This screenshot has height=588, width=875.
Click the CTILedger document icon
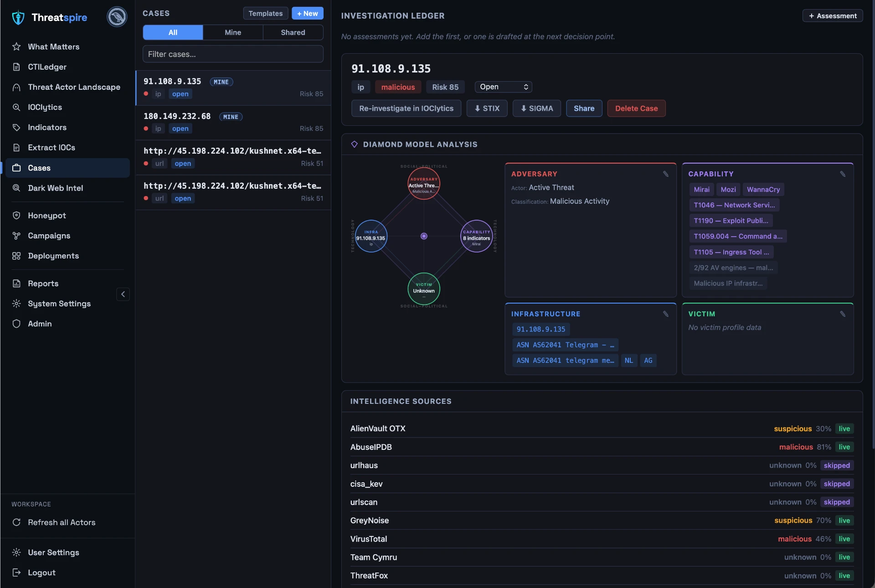[x=16, y=67]
